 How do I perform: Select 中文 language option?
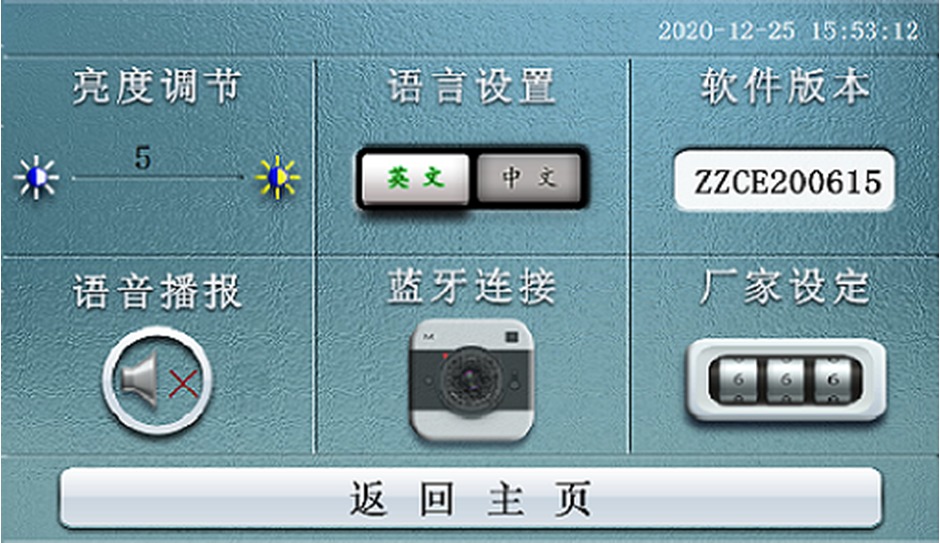pyautogui.click(x=529, y=178)
